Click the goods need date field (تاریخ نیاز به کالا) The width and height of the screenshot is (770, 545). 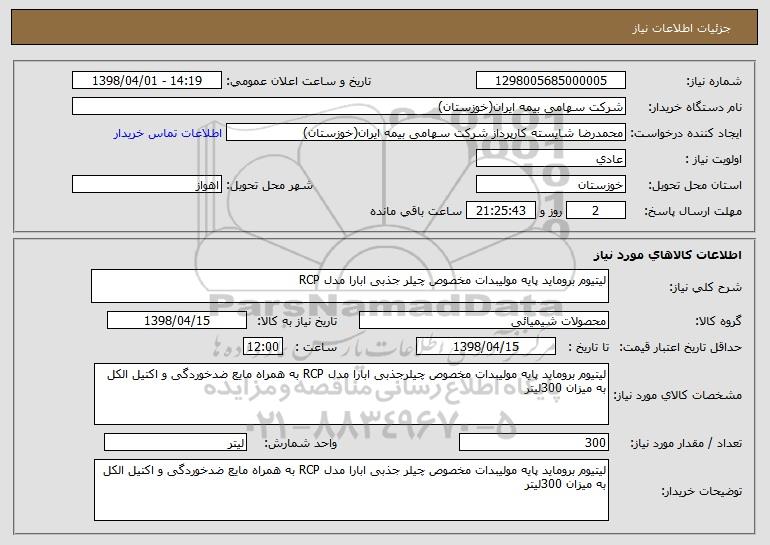177,321
